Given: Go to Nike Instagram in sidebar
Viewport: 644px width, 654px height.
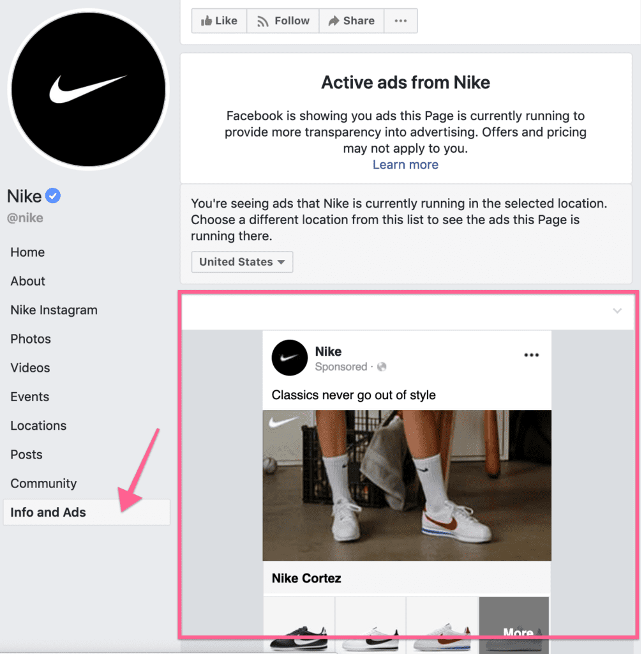Looking at the screenshot, I should click(x=54, y=310).
